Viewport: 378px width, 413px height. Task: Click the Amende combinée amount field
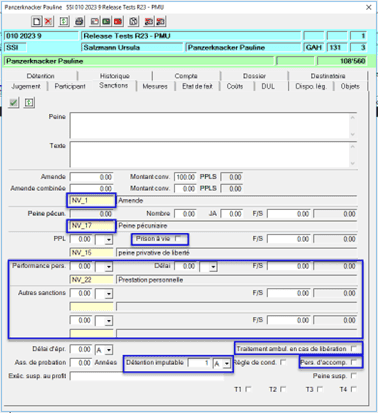[92, 189]
